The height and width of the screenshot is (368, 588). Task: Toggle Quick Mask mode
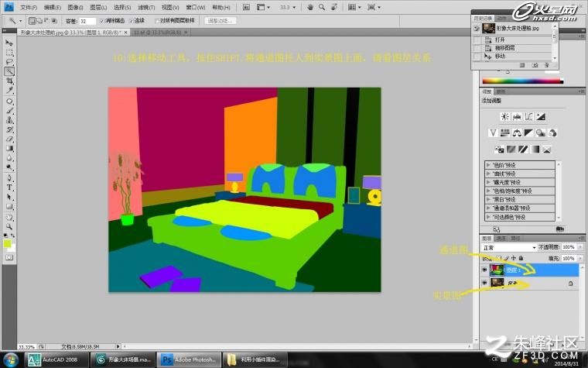pyautogui.click(x=9, y=257)
